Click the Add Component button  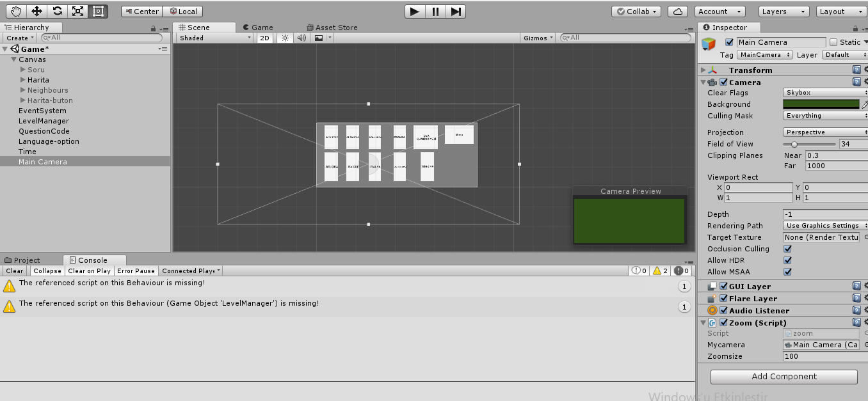783,377
